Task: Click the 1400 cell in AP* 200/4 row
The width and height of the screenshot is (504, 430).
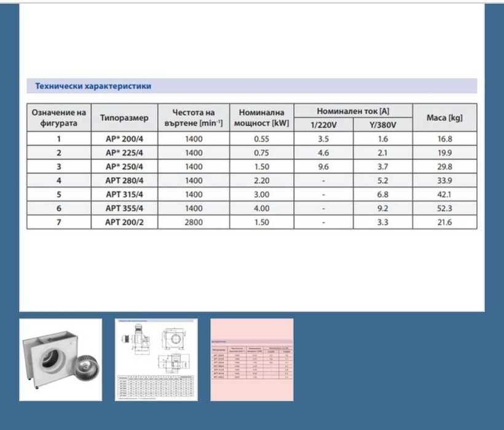Action: coord(194,138)
